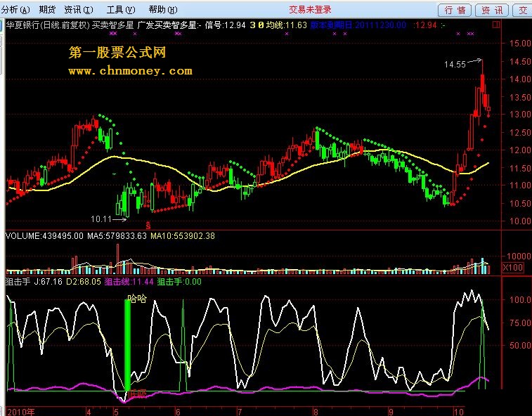
Task: Open the 资讯(I) menu
Action: click(79, 10)
